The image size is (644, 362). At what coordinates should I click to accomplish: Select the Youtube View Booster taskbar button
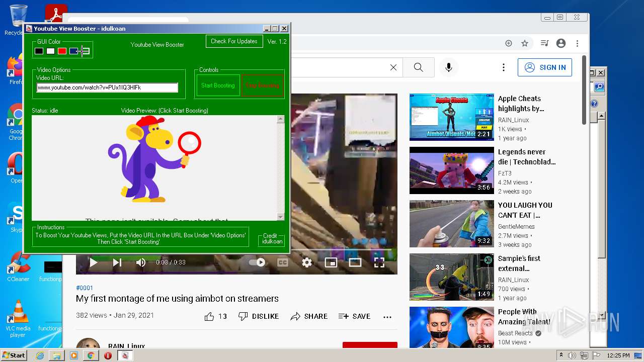click(125, 355)
